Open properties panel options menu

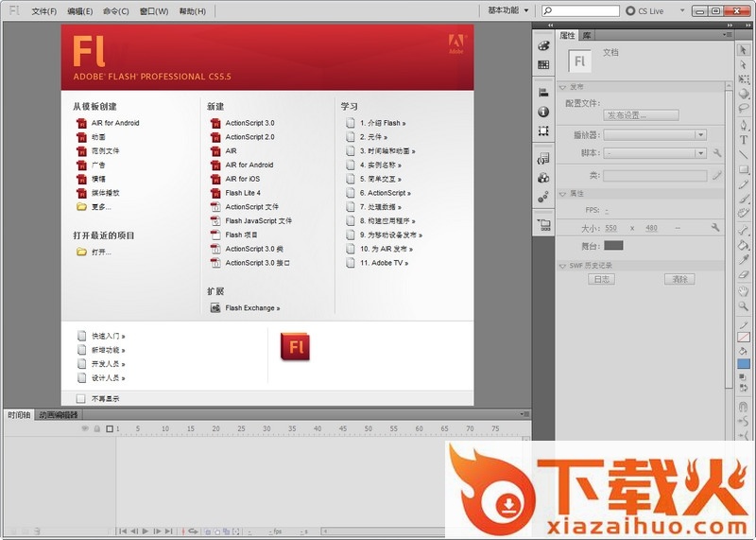click(x=727, y=35)
